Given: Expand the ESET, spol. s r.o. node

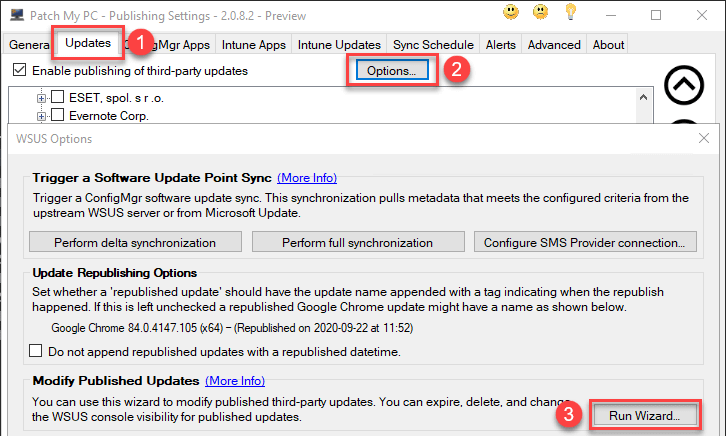Looking at the screenshot, I should coord(41,98).
